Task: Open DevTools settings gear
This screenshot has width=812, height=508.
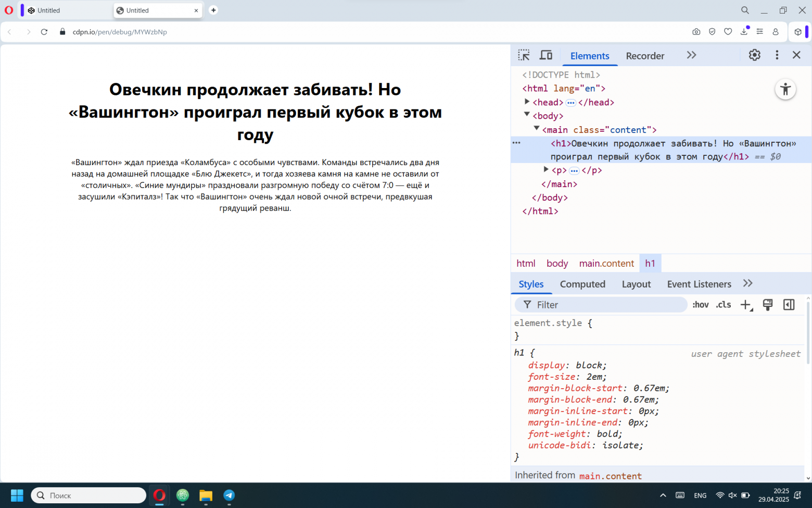Action: tap(754, 55)
